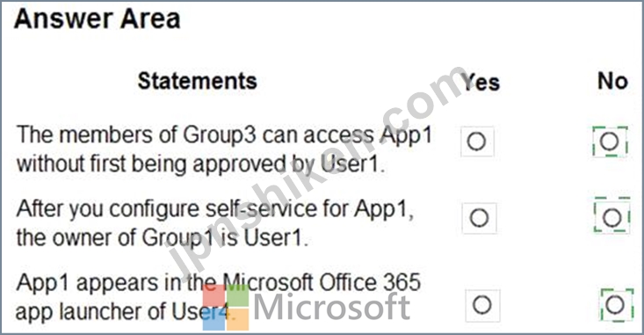Select No for Group3 accessing App1 statement
The height and width of the screenshot is (335, 644).
coord(610,142)
